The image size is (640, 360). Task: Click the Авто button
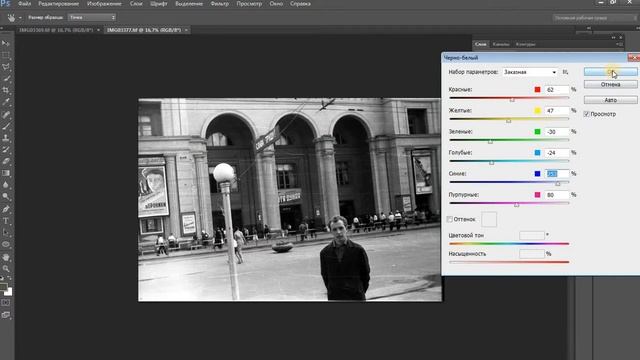click(x=610, y=100)
